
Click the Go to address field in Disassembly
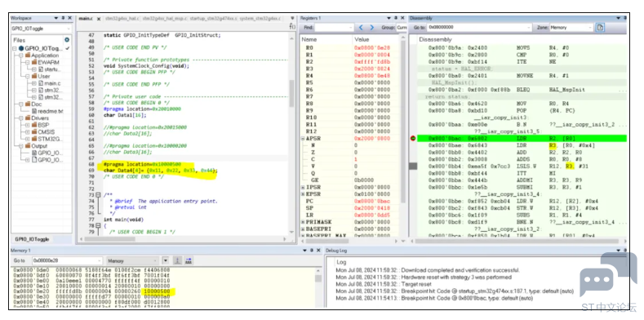(478, 28)
